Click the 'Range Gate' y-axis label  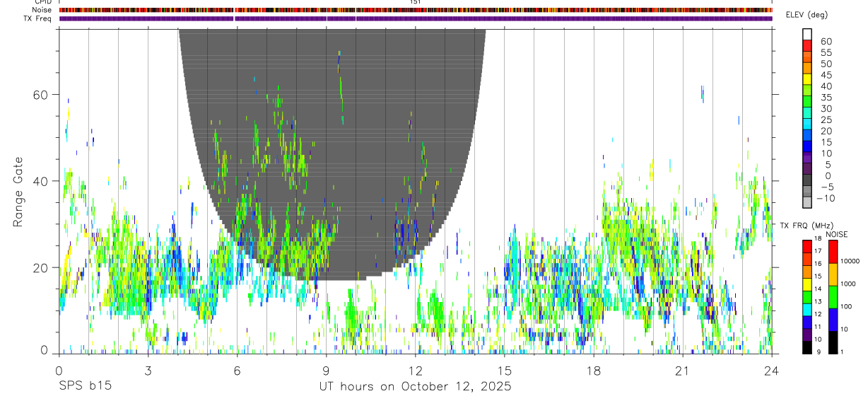(x=18, y=192)
